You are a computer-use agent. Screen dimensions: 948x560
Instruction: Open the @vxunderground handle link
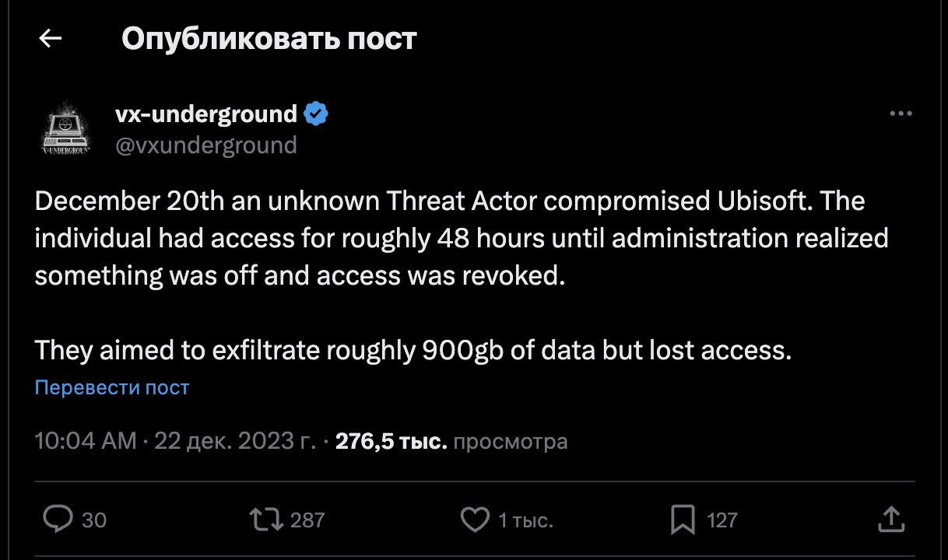point(205,145)
